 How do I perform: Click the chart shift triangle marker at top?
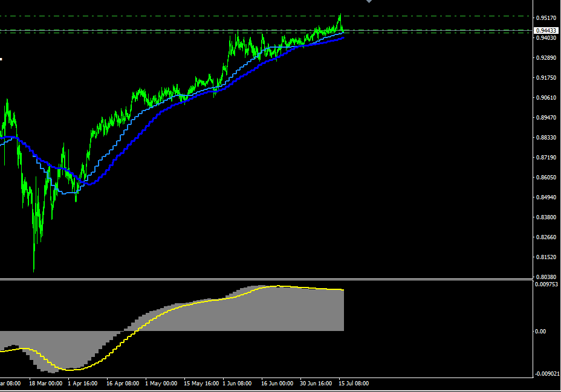(369, 1)
